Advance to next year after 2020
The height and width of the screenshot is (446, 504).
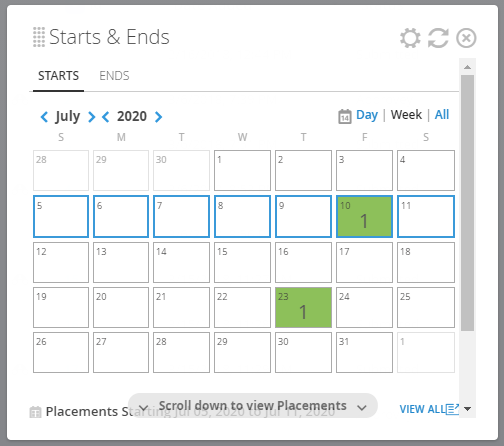(x=158, y=117)
